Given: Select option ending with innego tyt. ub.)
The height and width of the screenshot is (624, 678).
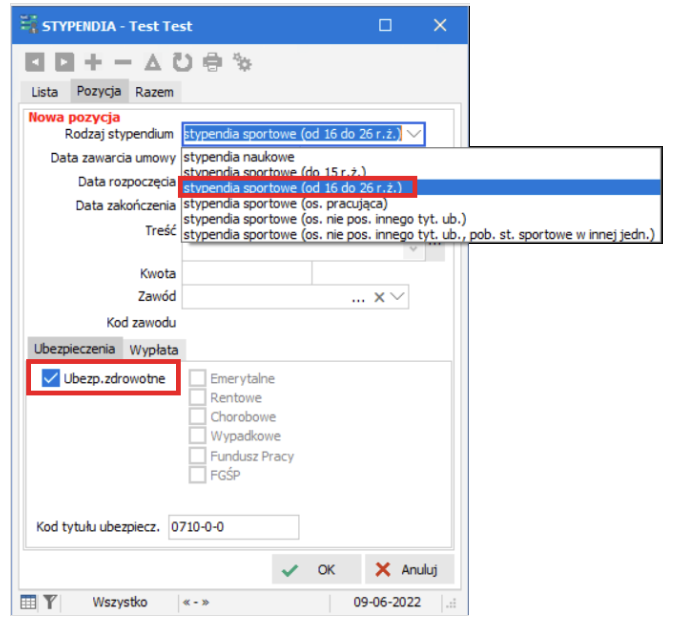Looking at the screenshot, I should [x=422, y=219].
